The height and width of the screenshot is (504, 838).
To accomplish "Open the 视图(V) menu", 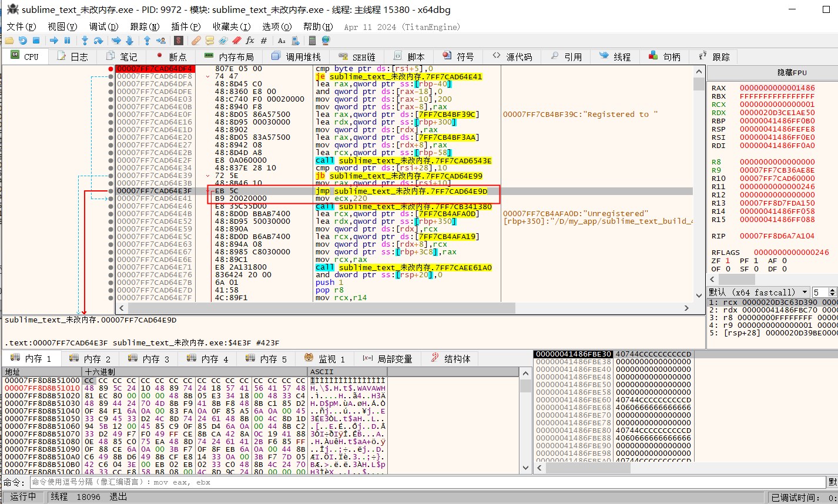I will click(62, 27).
